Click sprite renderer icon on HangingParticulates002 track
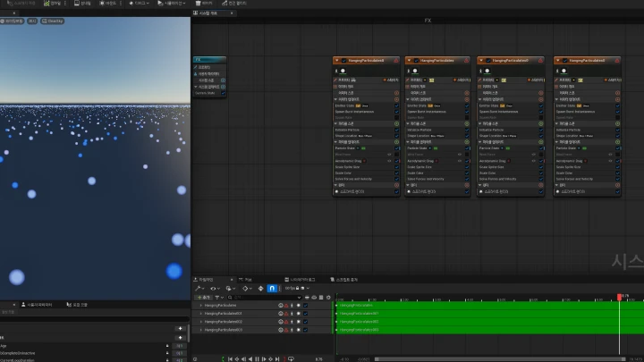This screenshot has height=362, width=644. tap(299, 322)
